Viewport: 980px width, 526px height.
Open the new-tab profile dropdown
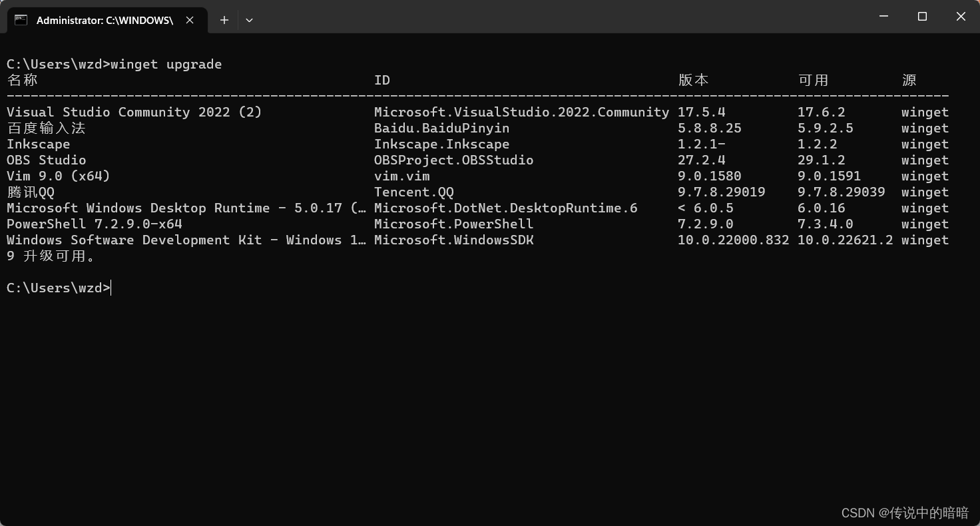tap(249, 20)
